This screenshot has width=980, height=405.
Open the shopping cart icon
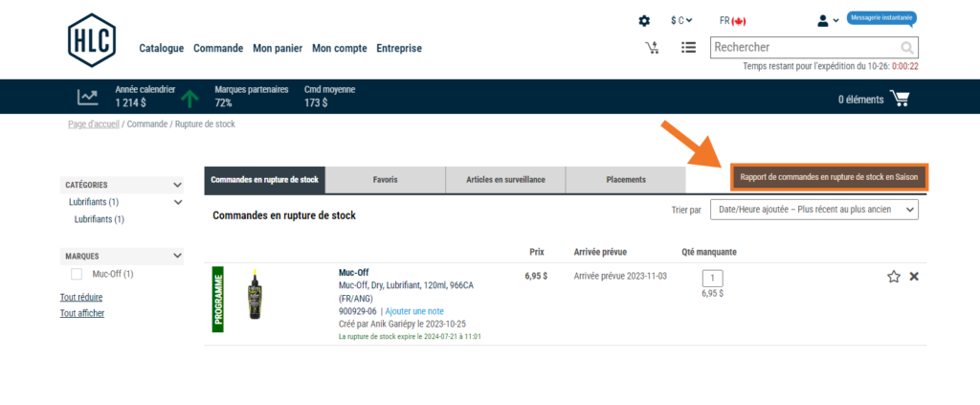pos(899,98)
